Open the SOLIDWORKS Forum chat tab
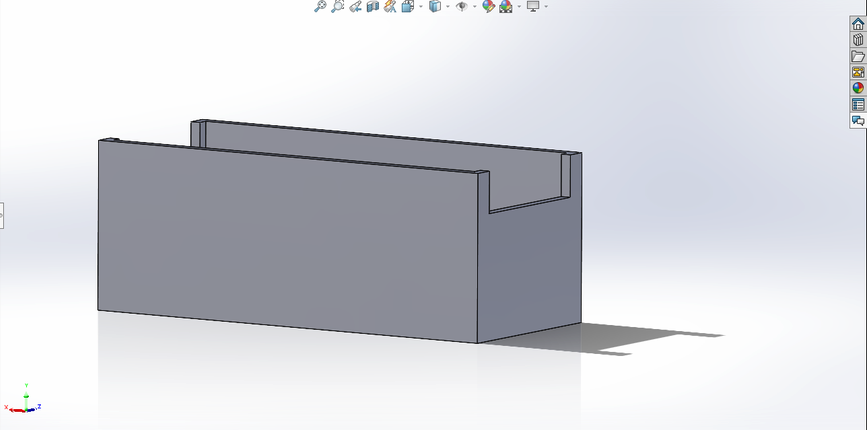 pyautogui.click(x=858, y=120)
